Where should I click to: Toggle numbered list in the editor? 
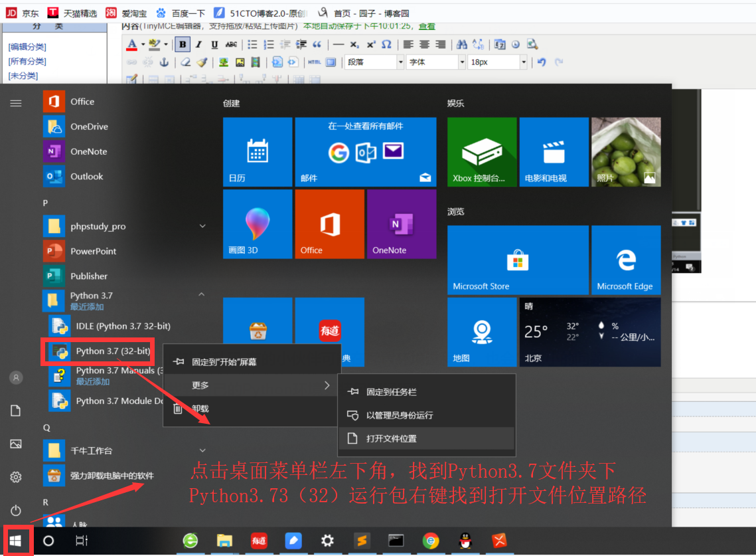pyautogui.click(x=269, y=45)
